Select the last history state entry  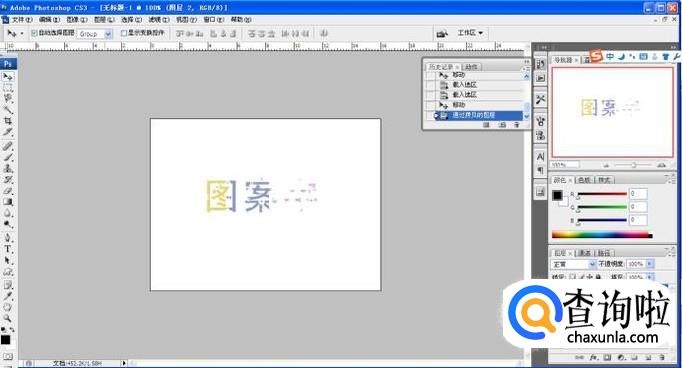point(479,115)
